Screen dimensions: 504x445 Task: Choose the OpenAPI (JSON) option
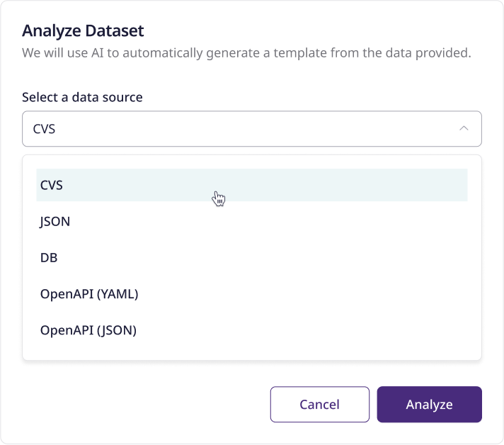(x=252, y=330)
